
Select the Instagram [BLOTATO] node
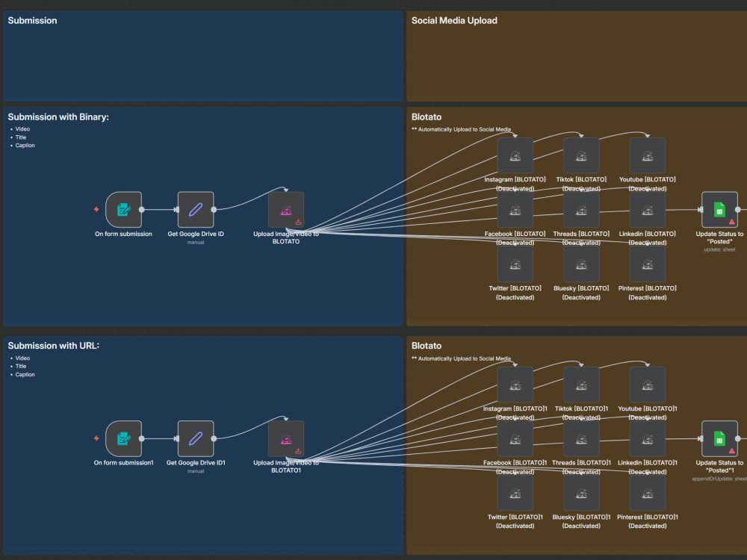515,156
